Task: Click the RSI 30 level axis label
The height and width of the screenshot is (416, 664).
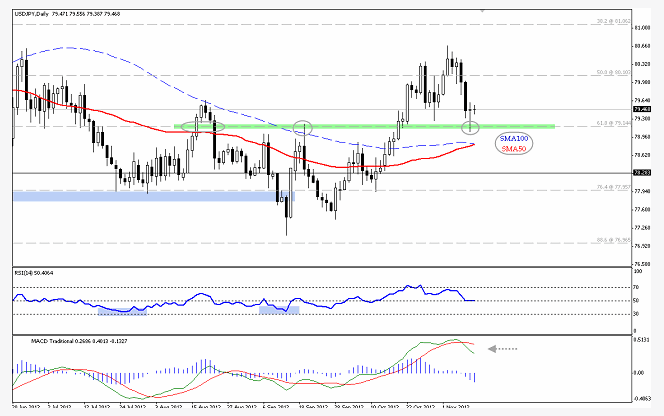Action: (x=636, y=314)
